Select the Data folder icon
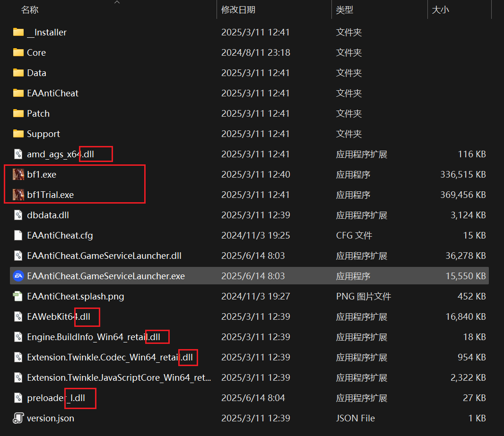The image size is (504, 436). tap(18, 73)
